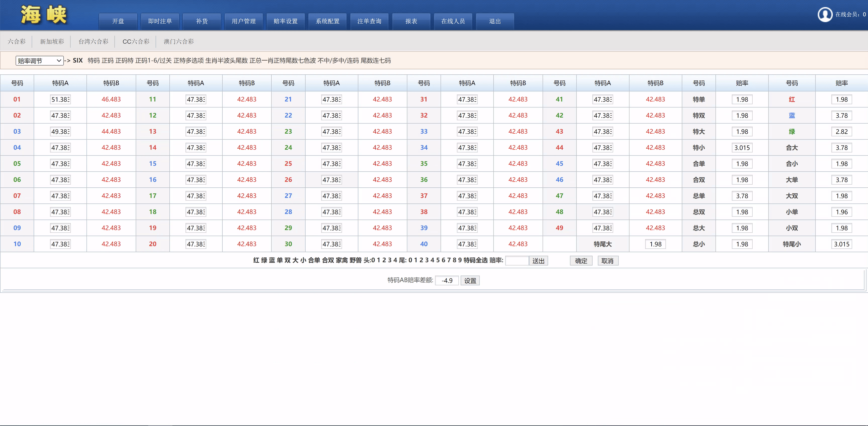Open the 用户管理 menu
The height and width of the screenshot is (426, 868).
click(244, 21)
